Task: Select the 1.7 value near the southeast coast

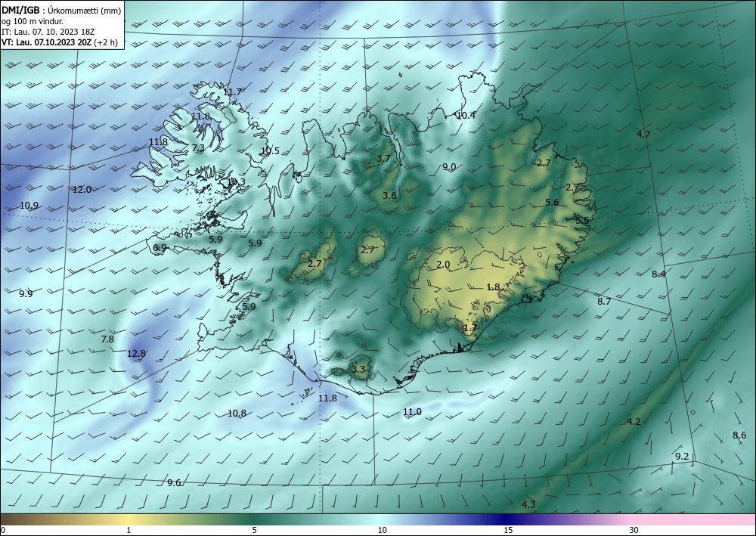Action: 470,328
